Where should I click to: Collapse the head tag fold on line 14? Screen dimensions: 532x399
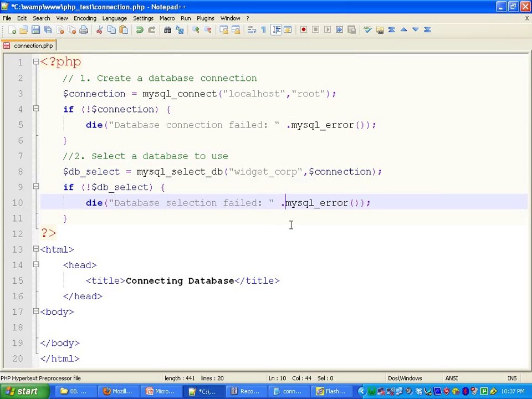click(36, 264)
